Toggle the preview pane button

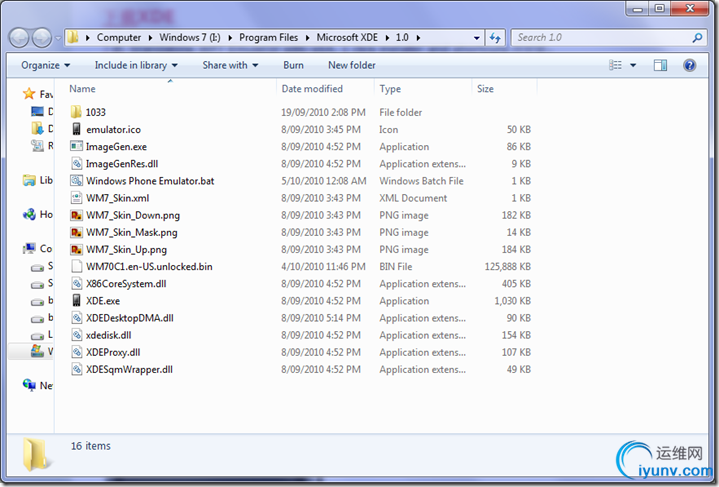660,66
